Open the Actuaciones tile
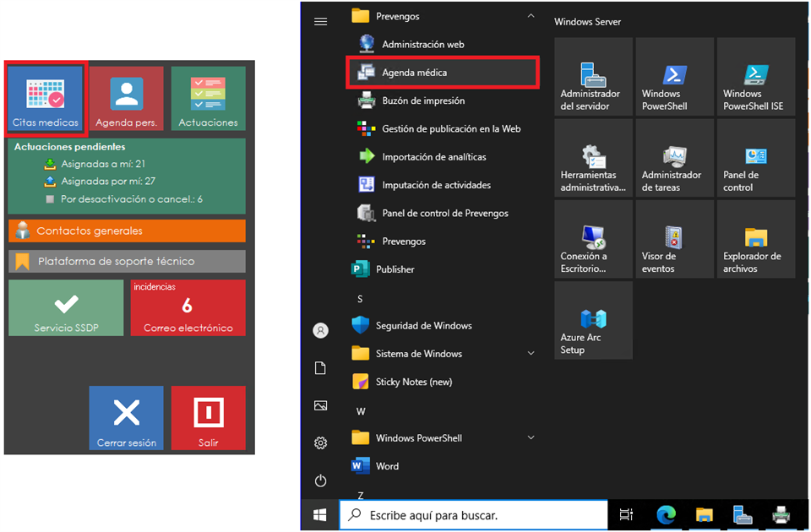The image size is (811, 532). tap(208, 99)
